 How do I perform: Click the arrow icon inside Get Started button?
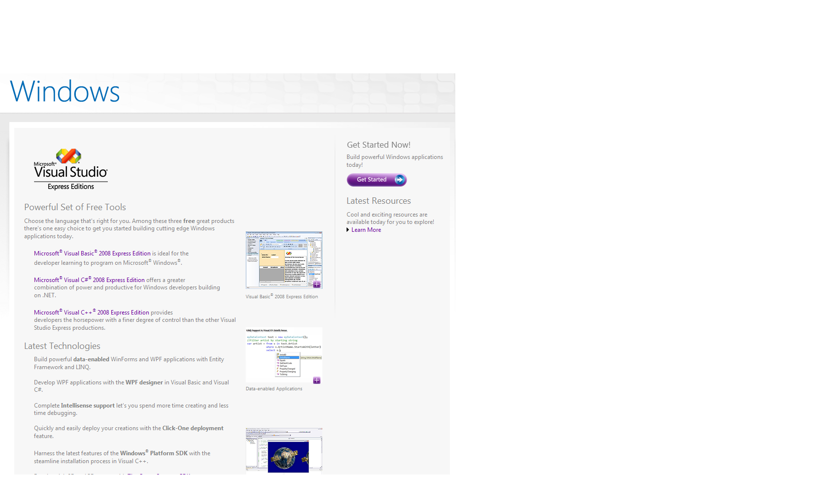400,180
